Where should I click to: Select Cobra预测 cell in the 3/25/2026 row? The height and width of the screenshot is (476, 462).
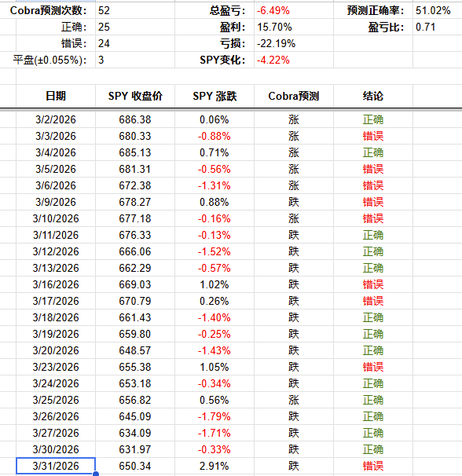293,400
